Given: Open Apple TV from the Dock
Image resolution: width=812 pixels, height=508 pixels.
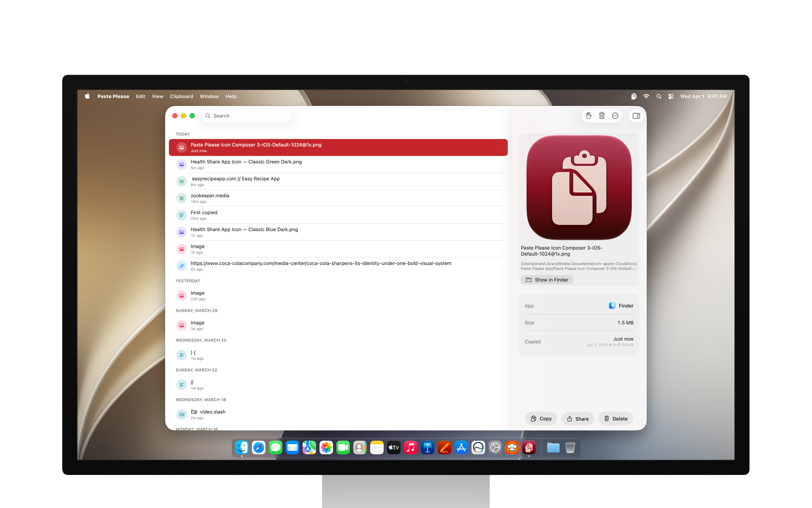Looking at the screenshot, I should tap(394, 448).
